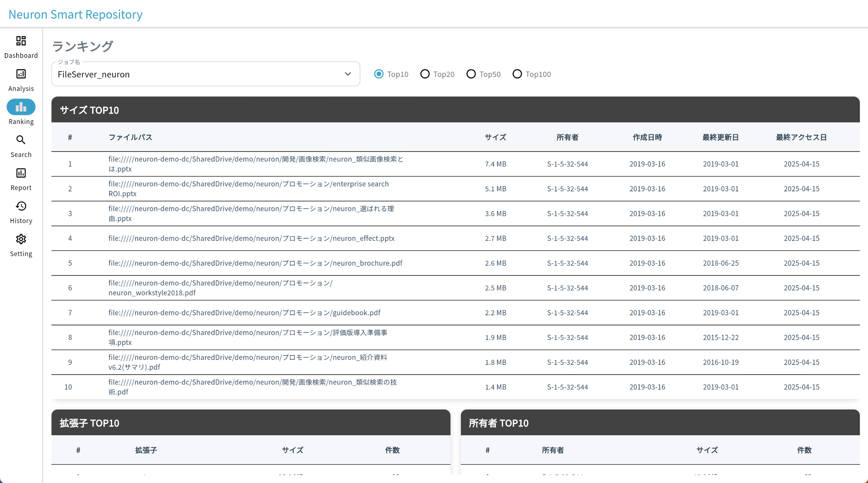Click the 2.7 MB size value
This screenshot has height=483, width=868.
495,238
